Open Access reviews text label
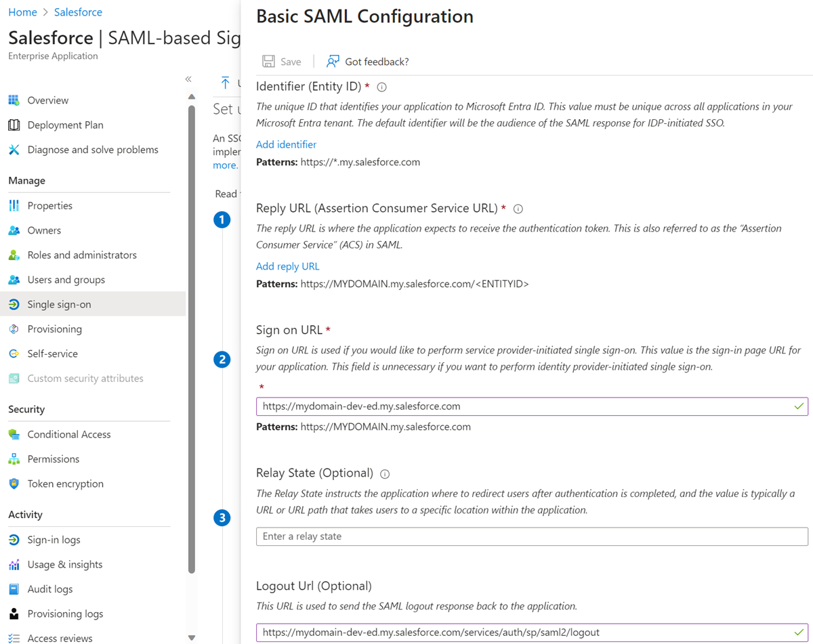The height and width of the screenshot is (644, 813). 60,638
